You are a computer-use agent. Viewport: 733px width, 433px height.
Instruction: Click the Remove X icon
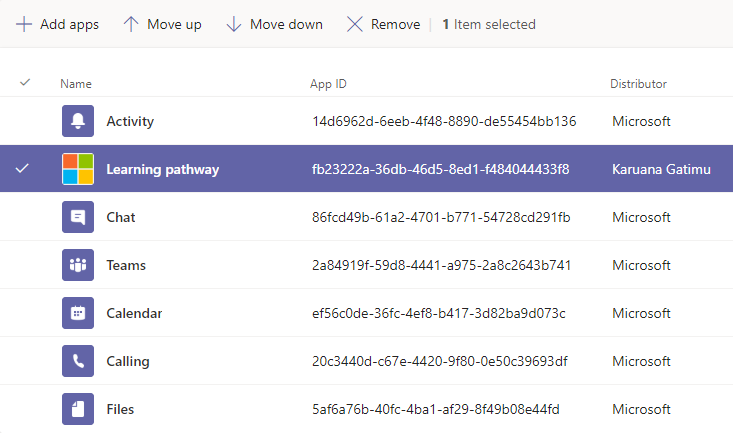click(355, 24)
